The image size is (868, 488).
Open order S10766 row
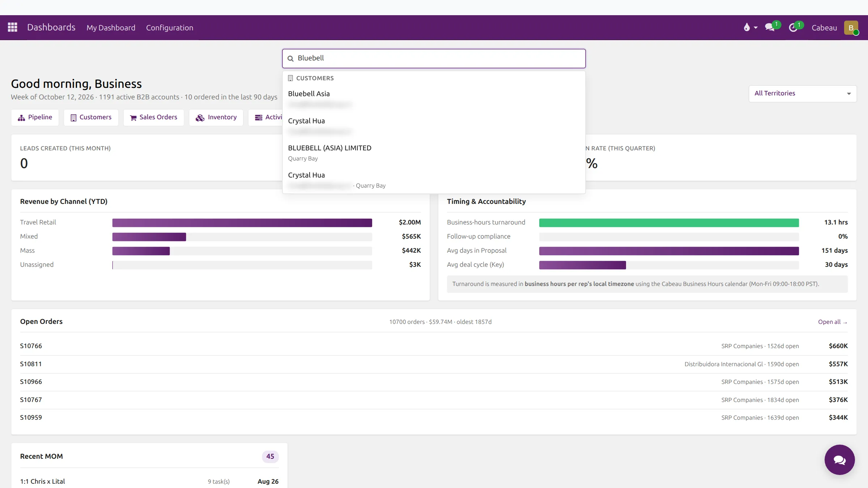434,346
